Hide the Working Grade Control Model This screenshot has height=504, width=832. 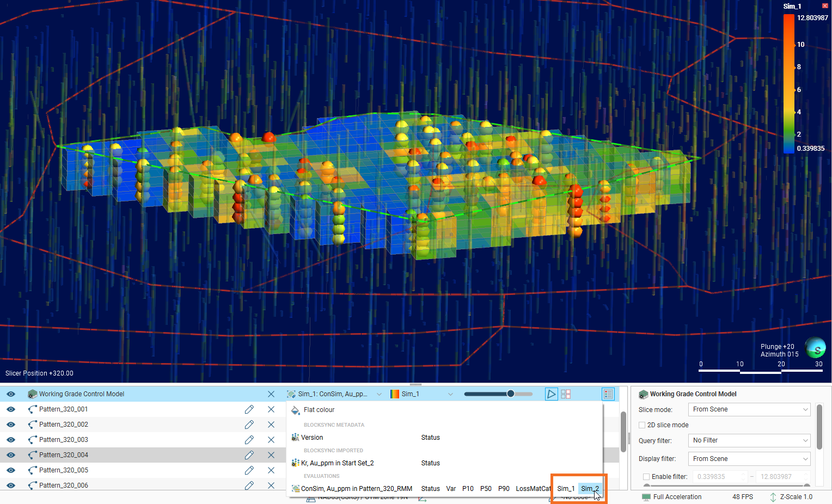(x=11, y=394)
